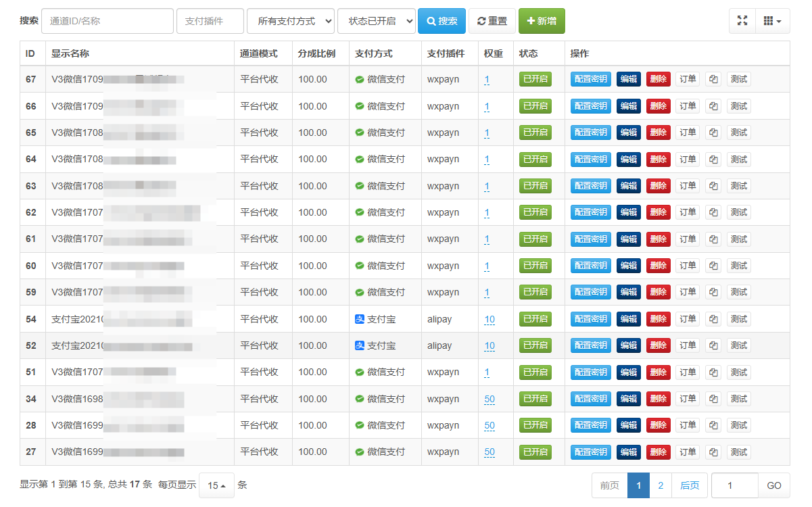Click the copy icon in row 34
The image size is (812, 507).
click(713, 399)
